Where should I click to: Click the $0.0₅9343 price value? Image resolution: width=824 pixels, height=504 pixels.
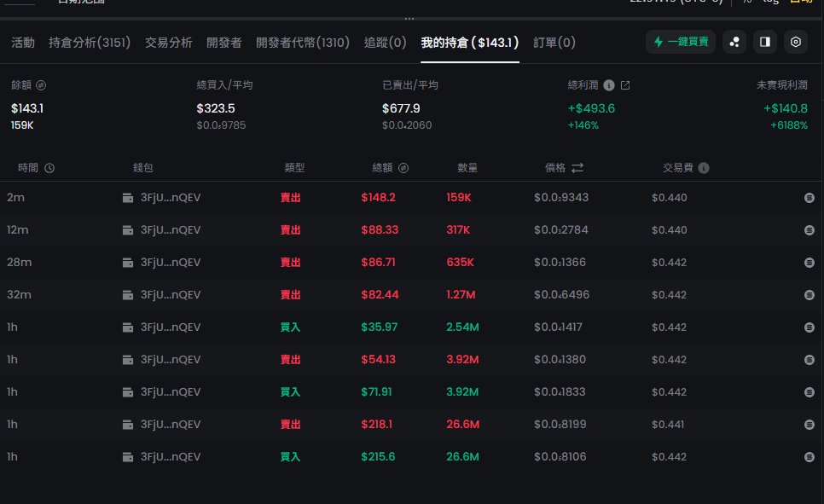[561, 198]
